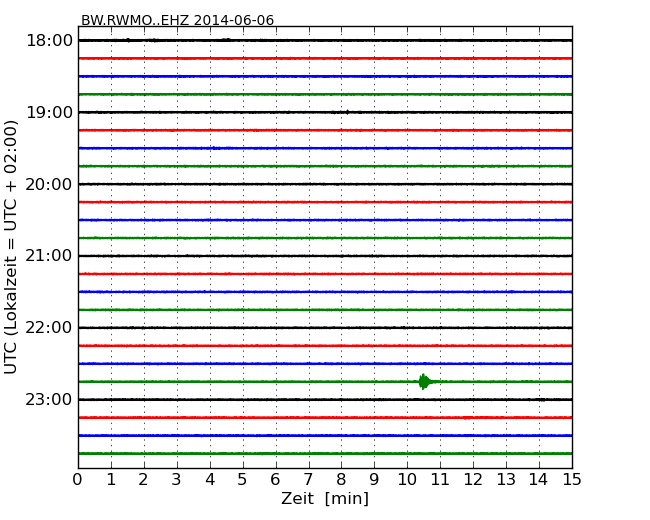Click the 23:00 time label
This screenshot has height=520, width=650.
coord(49,399)
